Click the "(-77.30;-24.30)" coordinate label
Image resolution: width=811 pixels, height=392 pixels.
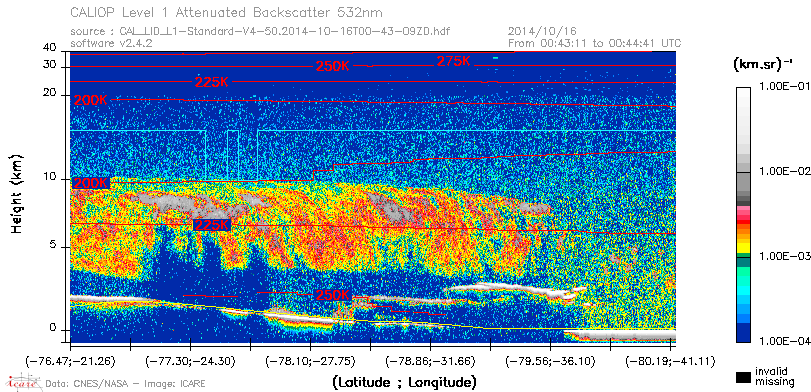point(191,360)
